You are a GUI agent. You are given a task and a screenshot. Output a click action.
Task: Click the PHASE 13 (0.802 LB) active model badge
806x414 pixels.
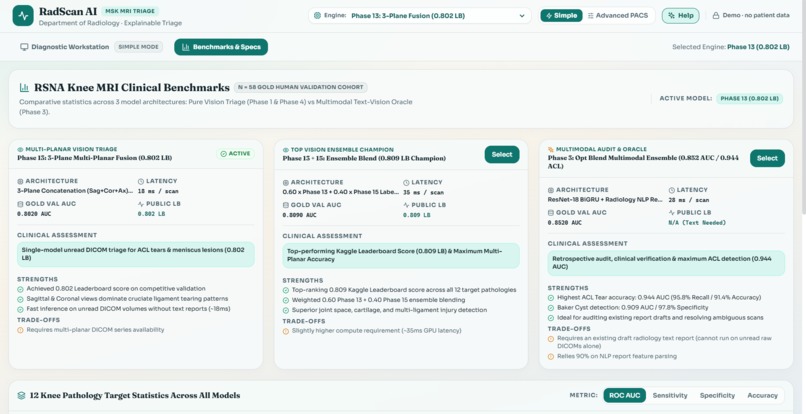pyautogui.click(x=749, y=98)
